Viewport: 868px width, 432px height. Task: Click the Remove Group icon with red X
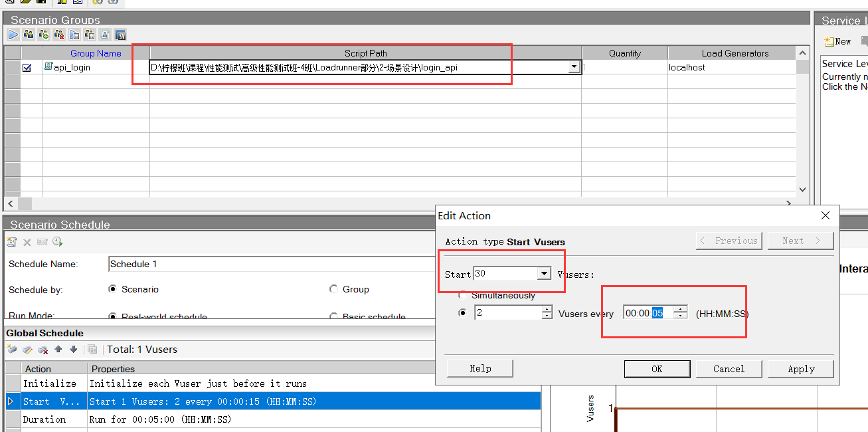59,35
